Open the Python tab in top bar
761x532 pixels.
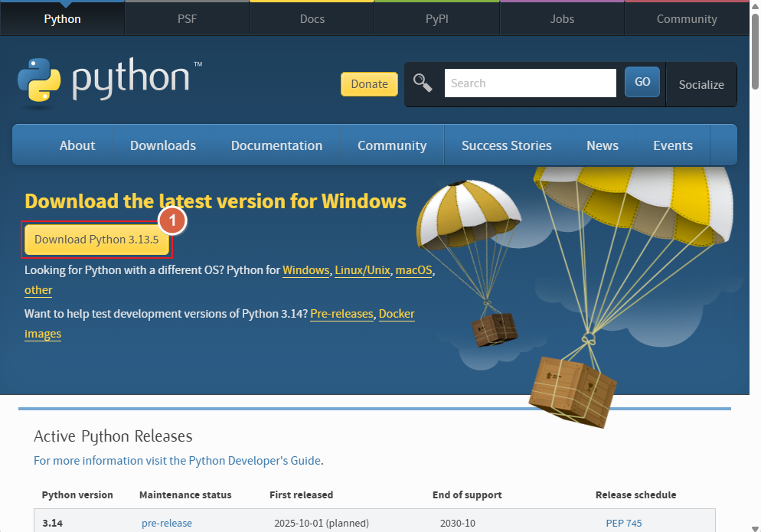point(62,19)
